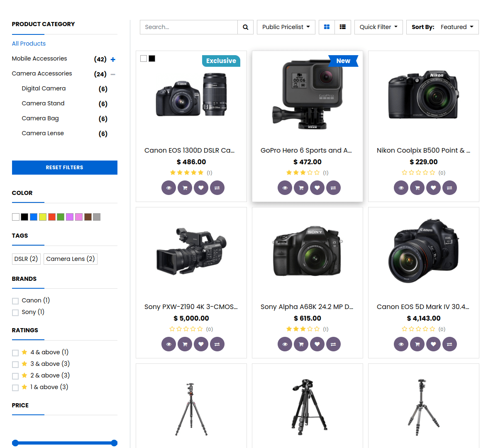498x448 pixels.
Task: Quick view Nikon Coolpix B500 eye icon
Action: point(401,187)
